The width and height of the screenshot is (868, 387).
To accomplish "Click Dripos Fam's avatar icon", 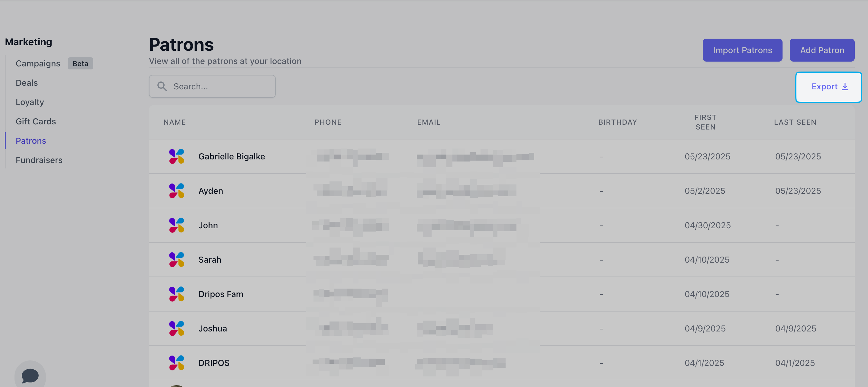I will click(x=177, y=294).
